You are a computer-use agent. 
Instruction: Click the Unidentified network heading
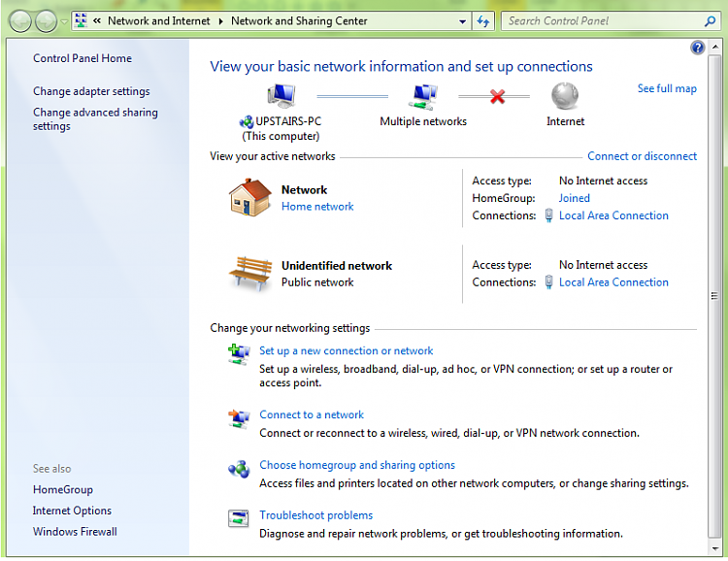337,266
